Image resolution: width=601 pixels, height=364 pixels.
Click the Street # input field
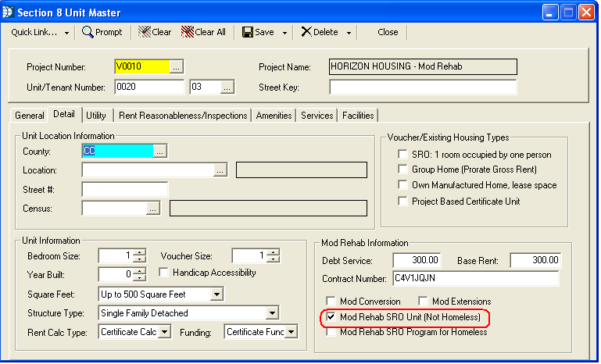point(124,190)
